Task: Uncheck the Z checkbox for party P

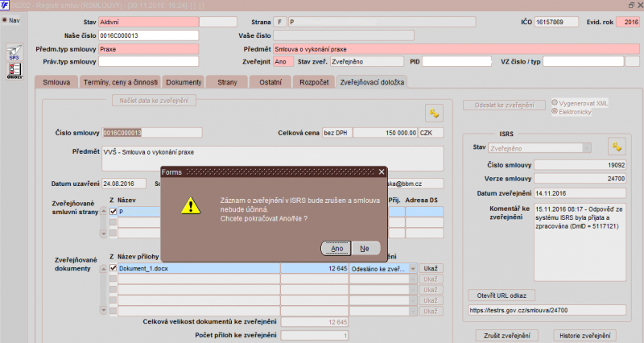Action: (113, 212)
